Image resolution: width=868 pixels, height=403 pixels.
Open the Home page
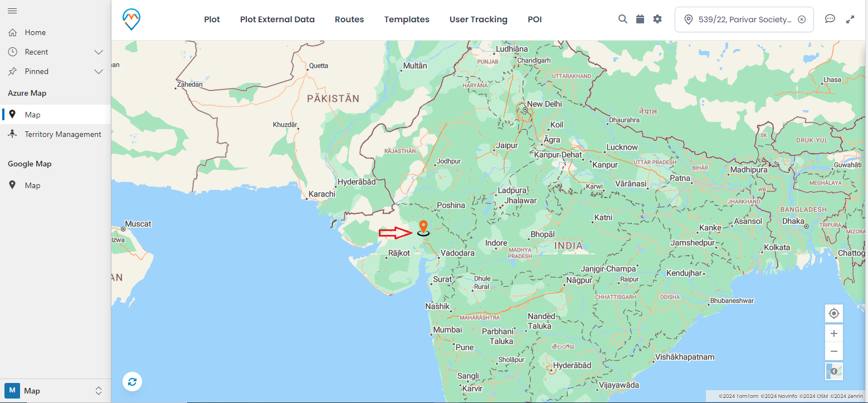click(35, 32)
